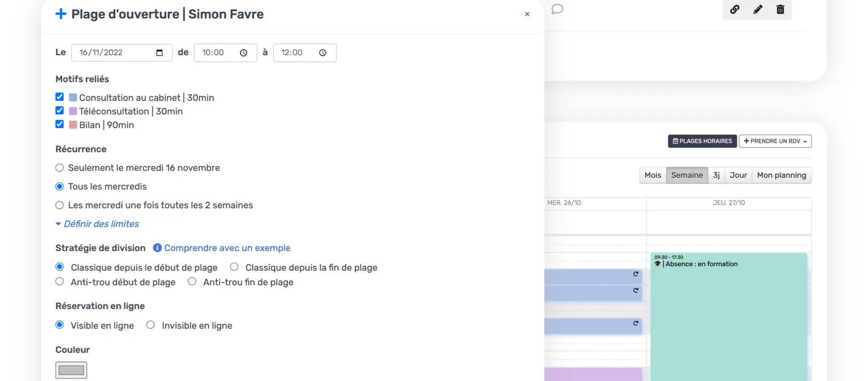This screenshot has width=868, height=381.
Task: Select Les mercredi une fois toutes les 2 semaines
Action: click(x=60, y=205)
